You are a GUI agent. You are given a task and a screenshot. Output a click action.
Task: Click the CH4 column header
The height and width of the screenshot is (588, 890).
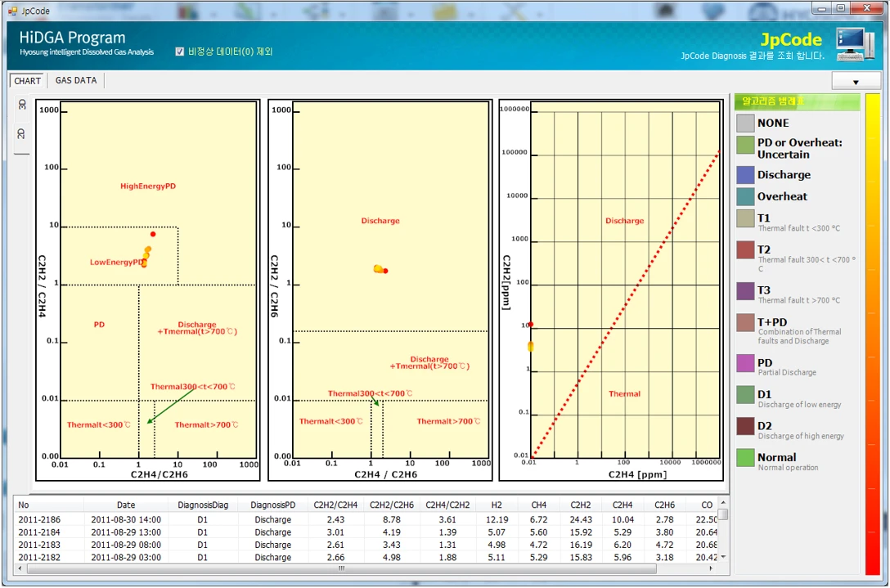pos(538,505)
